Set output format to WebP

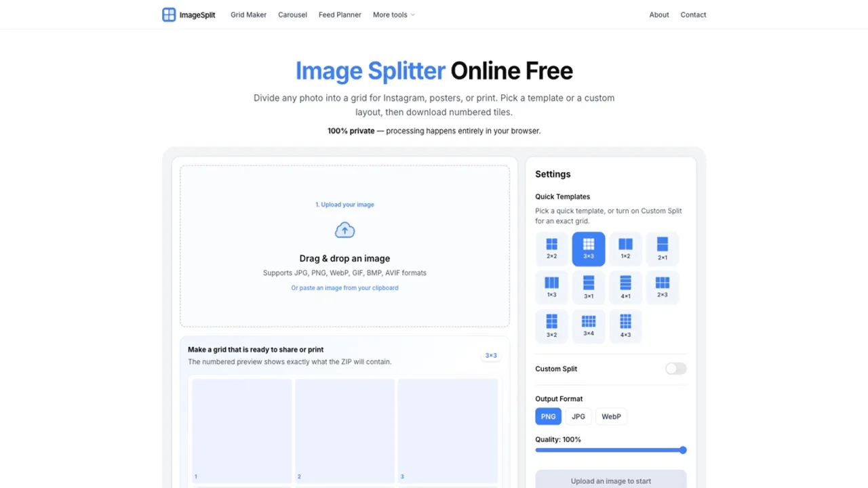(611, 417)
